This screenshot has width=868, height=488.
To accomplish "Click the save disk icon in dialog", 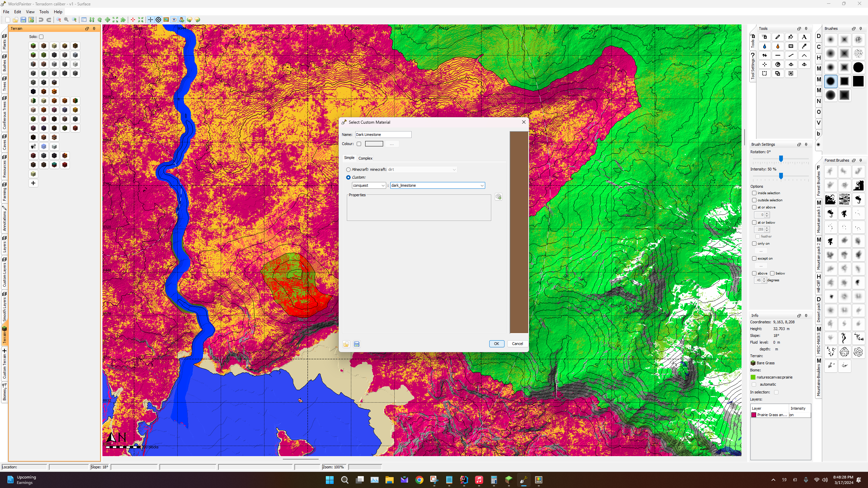I will click(x=357, y=344).
